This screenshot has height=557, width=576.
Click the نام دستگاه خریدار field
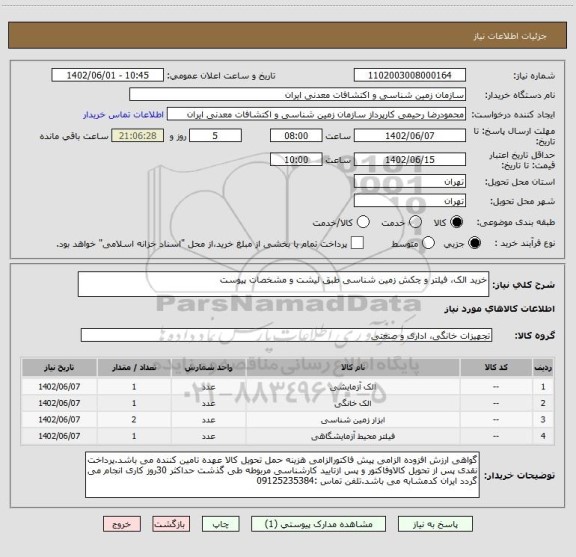[x=298, y=95]
